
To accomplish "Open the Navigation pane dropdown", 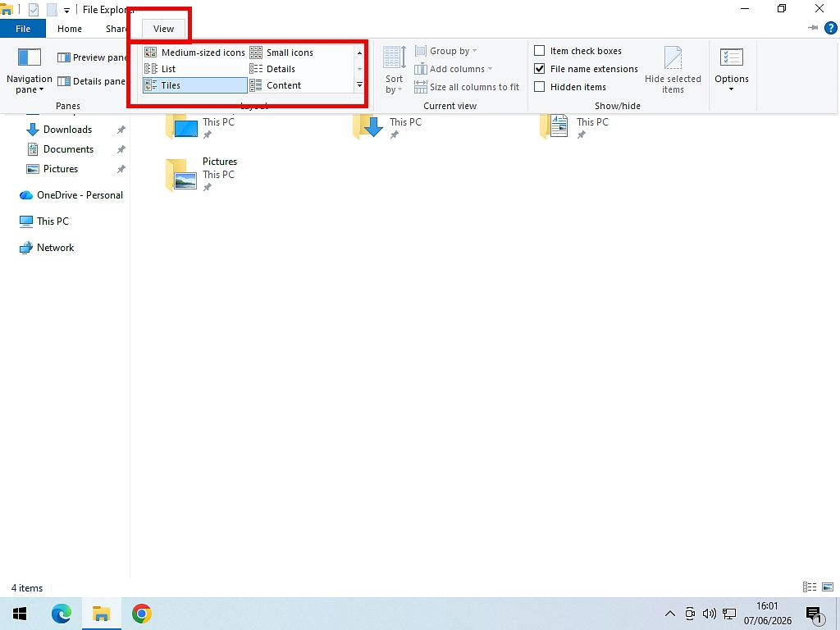I will coord(29,71).
